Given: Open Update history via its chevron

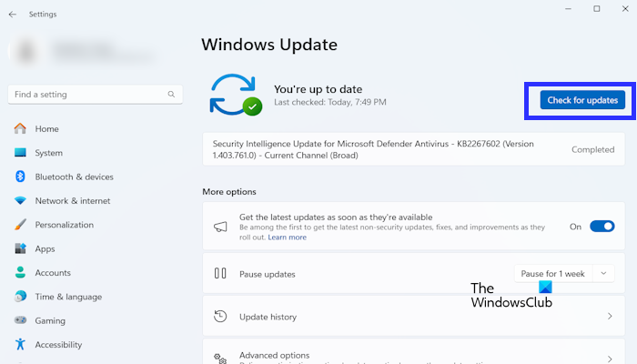Looking at the screenshot, I should click(x=610, y=316).
